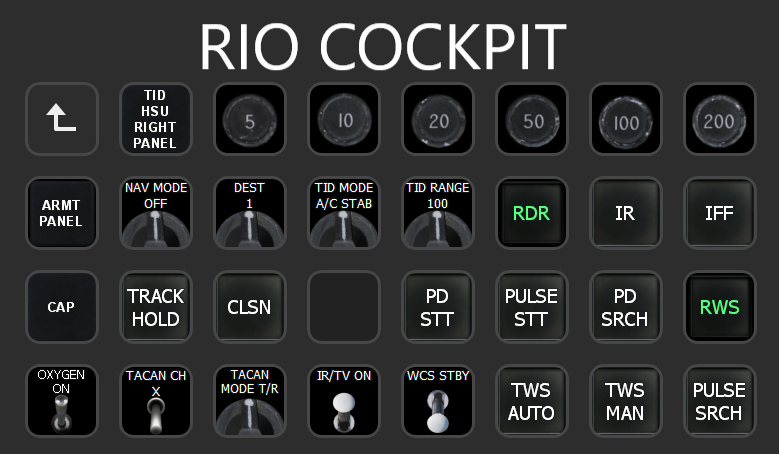The image size is (779, 454).
Task: Select the TWS AUTO button
Action: [532, 401]
